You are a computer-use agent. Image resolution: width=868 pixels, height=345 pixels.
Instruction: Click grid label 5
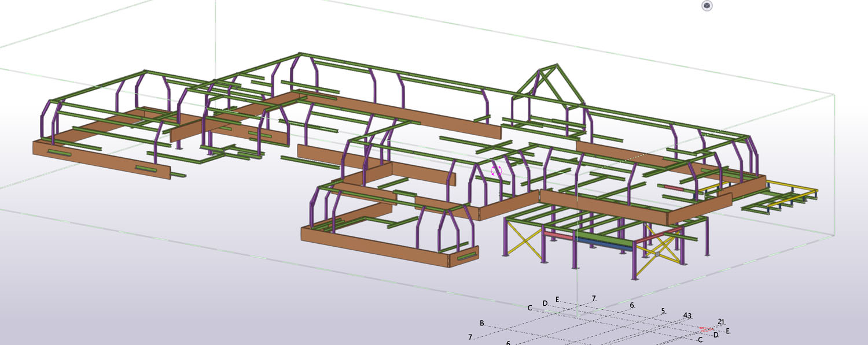tap(663, 311)
